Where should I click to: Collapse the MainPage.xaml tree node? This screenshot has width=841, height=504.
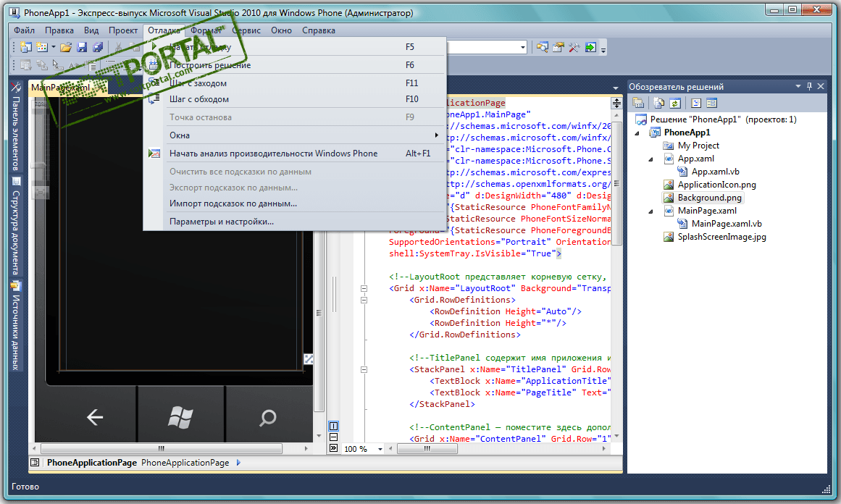pyautogui.click(x=650, y=211)
